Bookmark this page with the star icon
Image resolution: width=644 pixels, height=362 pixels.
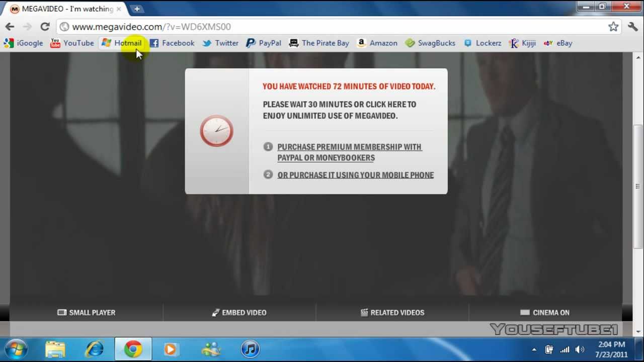point(613,27)
